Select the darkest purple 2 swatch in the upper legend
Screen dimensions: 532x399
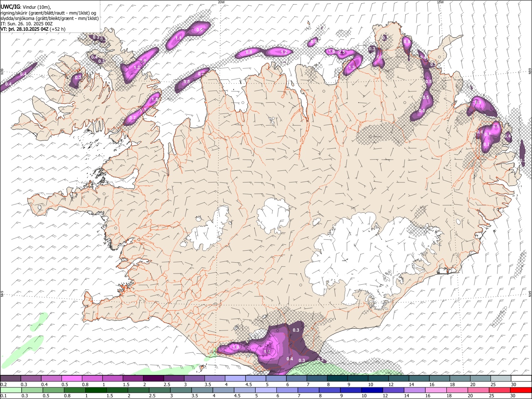(x=153, y=378)
